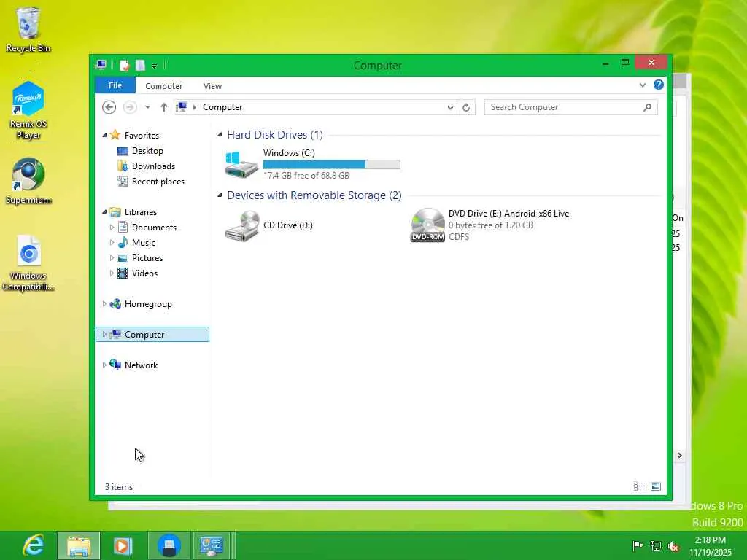Expand the Homegroup node
Image resolution: width=747 pixels, height=560 pixels.
104,304
